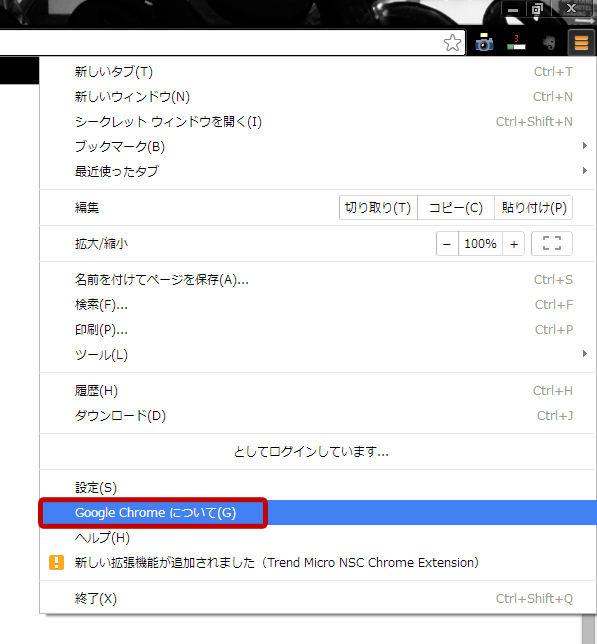Click the extension icon with red number badge

[516, 42]
